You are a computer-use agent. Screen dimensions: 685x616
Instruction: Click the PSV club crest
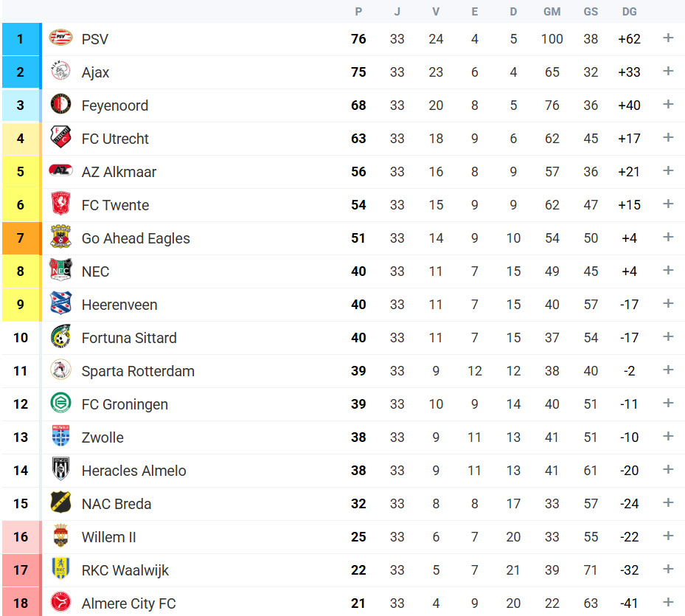coord(60,38)
